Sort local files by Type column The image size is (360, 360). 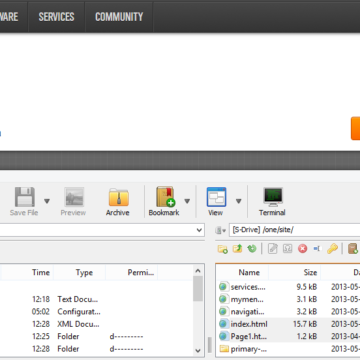84,272
